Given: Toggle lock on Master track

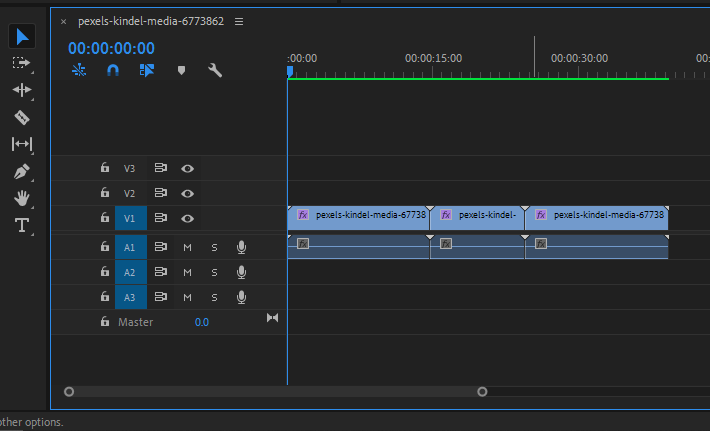Looking at the screenshot, I should (x=105, y=321).
